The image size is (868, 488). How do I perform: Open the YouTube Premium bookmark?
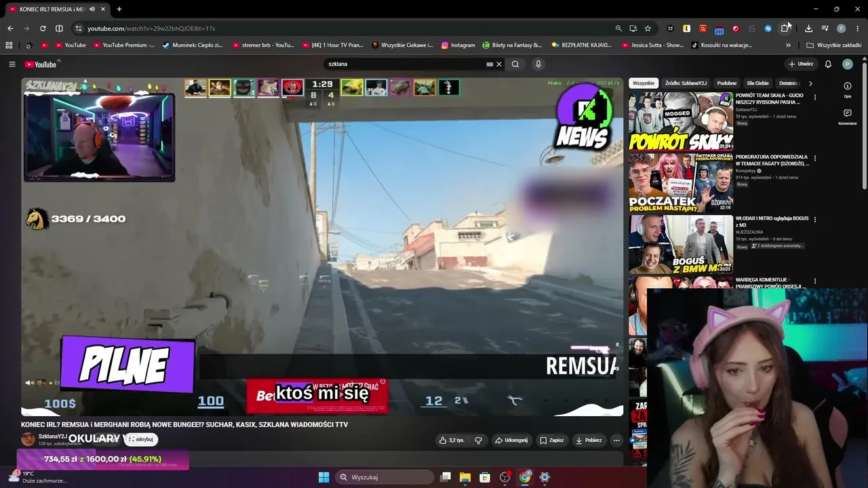(x=124, y=45)
